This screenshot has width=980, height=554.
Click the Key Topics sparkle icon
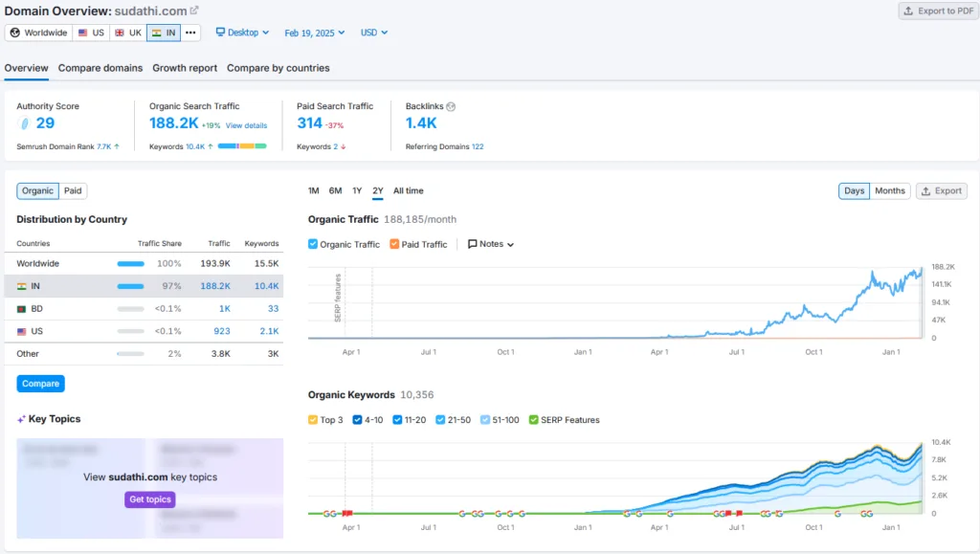point(21,419)
